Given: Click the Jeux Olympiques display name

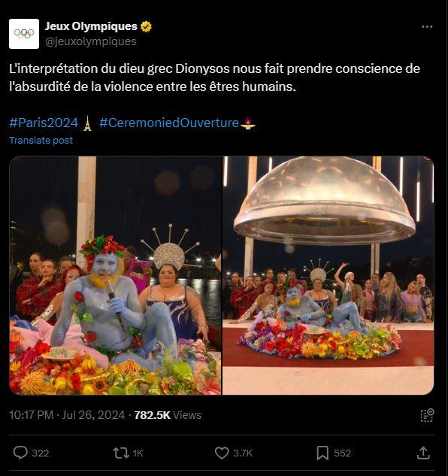Looking at the screenshot, I should click(91, 26).
